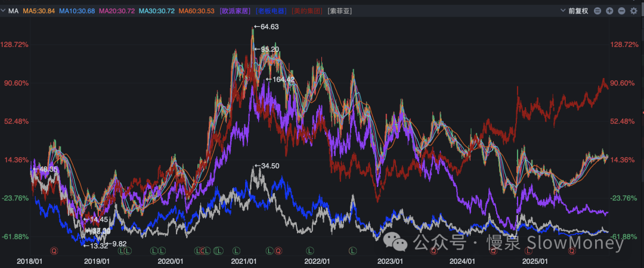Viewport: 644px width, 268px height.
Task: Click the MA5:30.84 value
Action: click(x=39, y=11)
